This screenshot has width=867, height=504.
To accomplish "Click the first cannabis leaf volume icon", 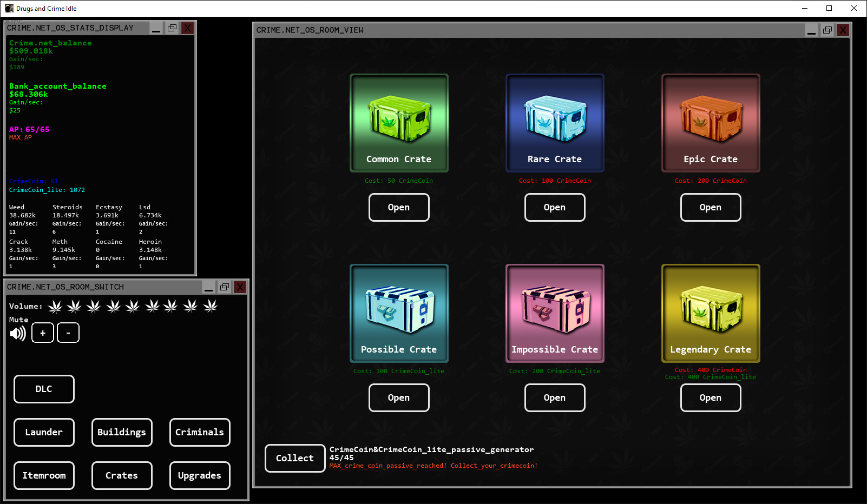I will (x=55, y=306).
